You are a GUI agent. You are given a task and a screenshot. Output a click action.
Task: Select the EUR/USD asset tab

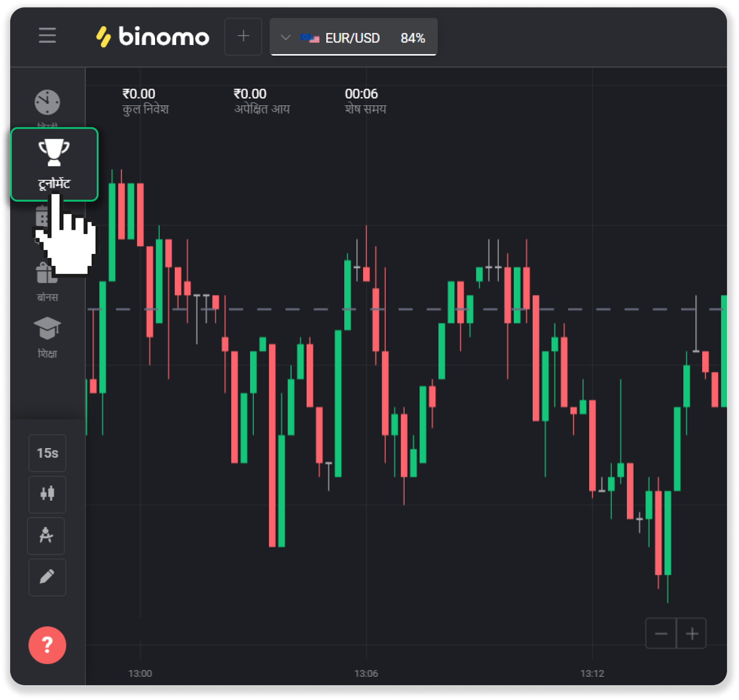click(x=352, y=38)
